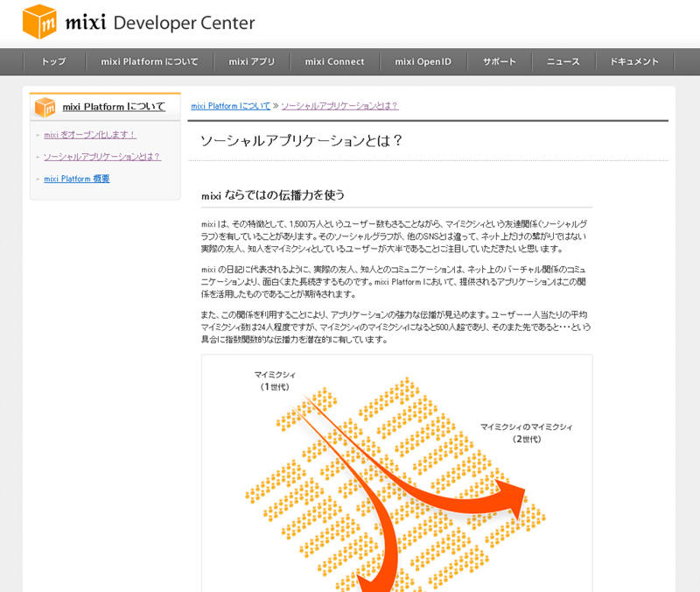Click the paragraph mentioning 24人程度
Screen dimensions: 700x592
tap(396, 327)
